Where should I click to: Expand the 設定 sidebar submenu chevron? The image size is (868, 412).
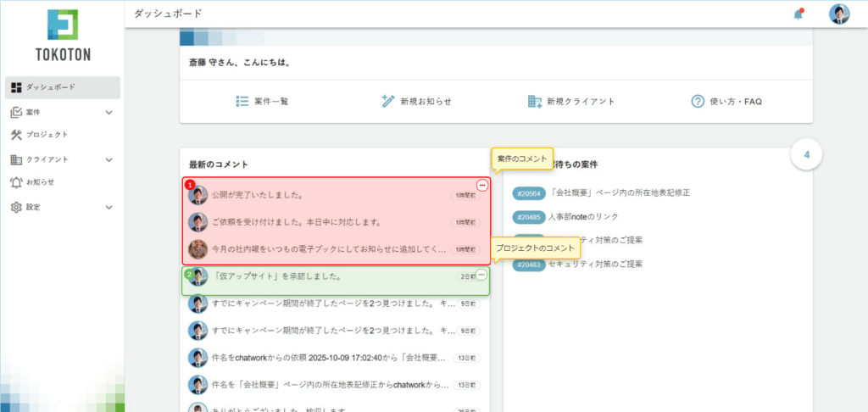pyautogui.click(x=108, y=207)
